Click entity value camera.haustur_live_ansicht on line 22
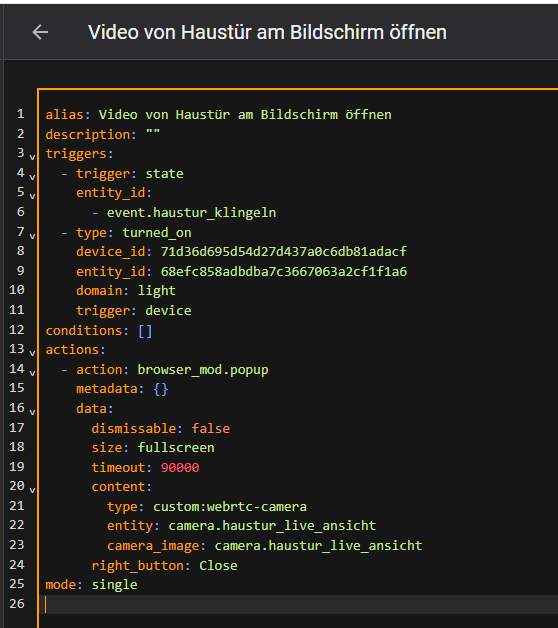The height and width of the screenshot is (628, 558). (x=272, y=525)
